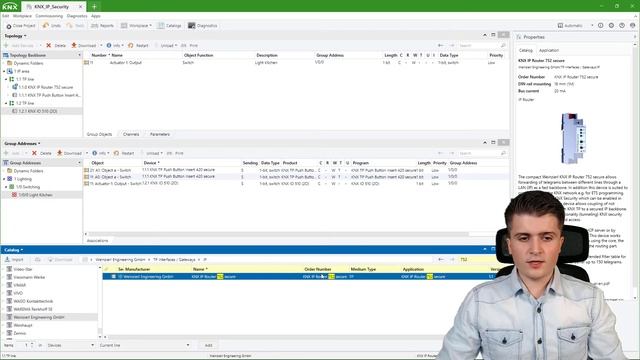Sort catalog by Order Number column
640x360 pixels.
[318, 269]
